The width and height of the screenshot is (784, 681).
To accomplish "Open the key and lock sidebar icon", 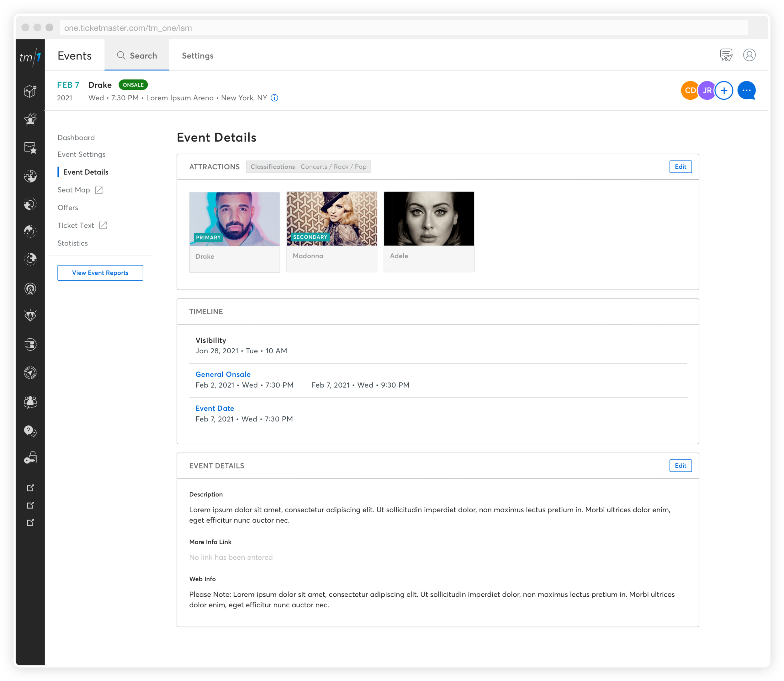I will coord(30,457).
